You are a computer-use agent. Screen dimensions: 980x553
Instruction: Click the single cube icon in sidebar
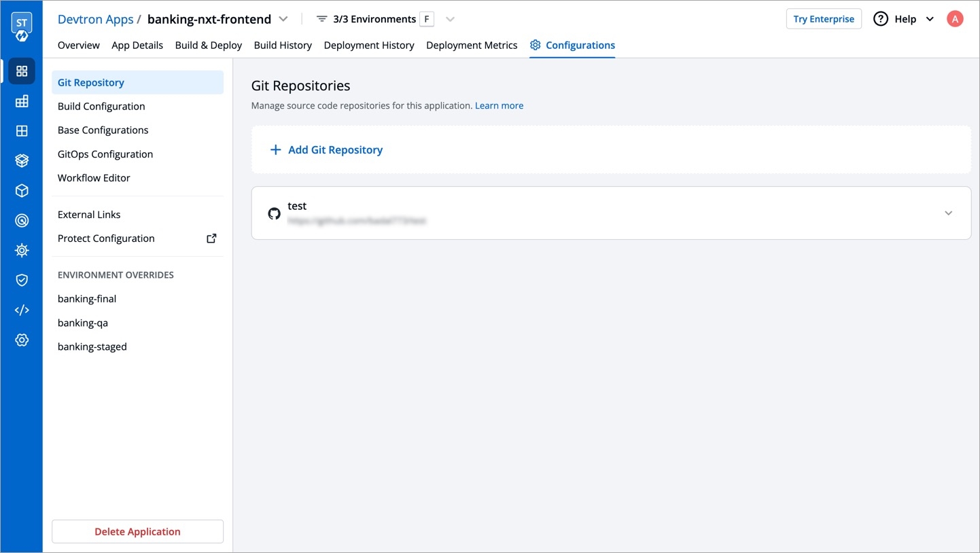coord(22,191)
